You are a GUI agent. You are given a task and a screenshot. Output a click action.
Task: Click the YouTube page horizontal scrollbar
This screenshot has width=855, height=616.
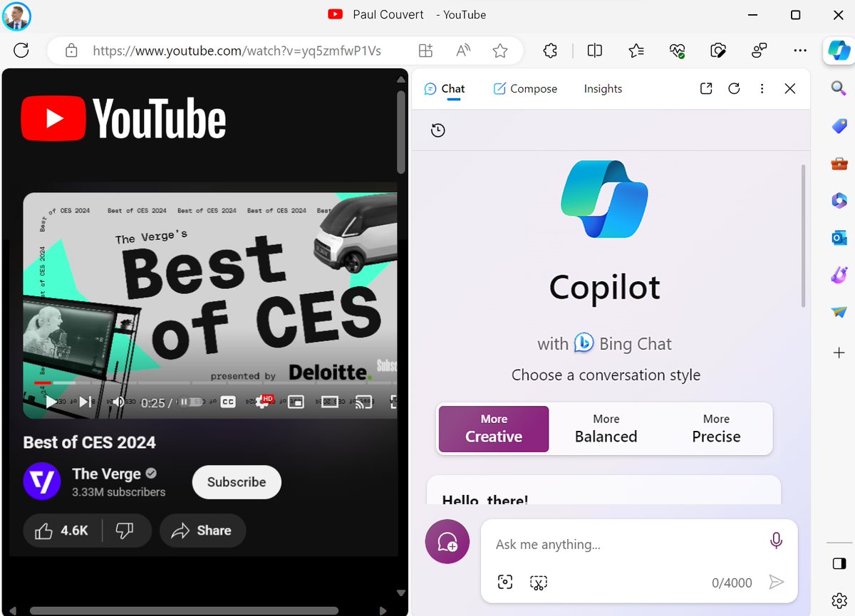tap(184, 610)
